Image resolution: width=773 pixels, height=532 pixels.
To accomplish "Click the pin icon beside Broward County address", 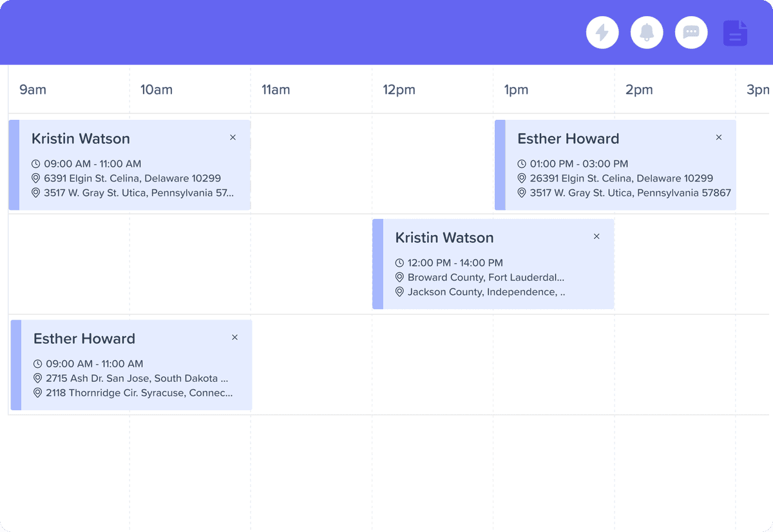I will tap(399, 277).
